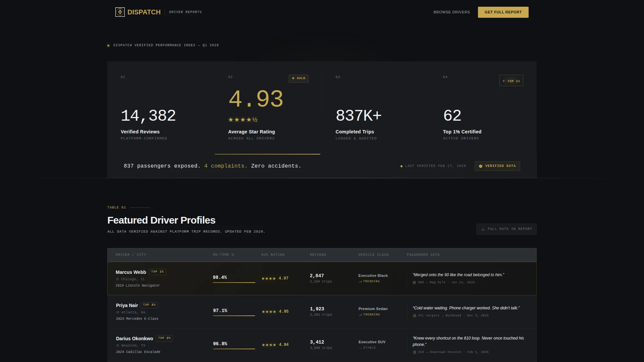Click the quote about merging onto the 90
The height and width of the screenshot is (362, 644).
click(458, 275)
